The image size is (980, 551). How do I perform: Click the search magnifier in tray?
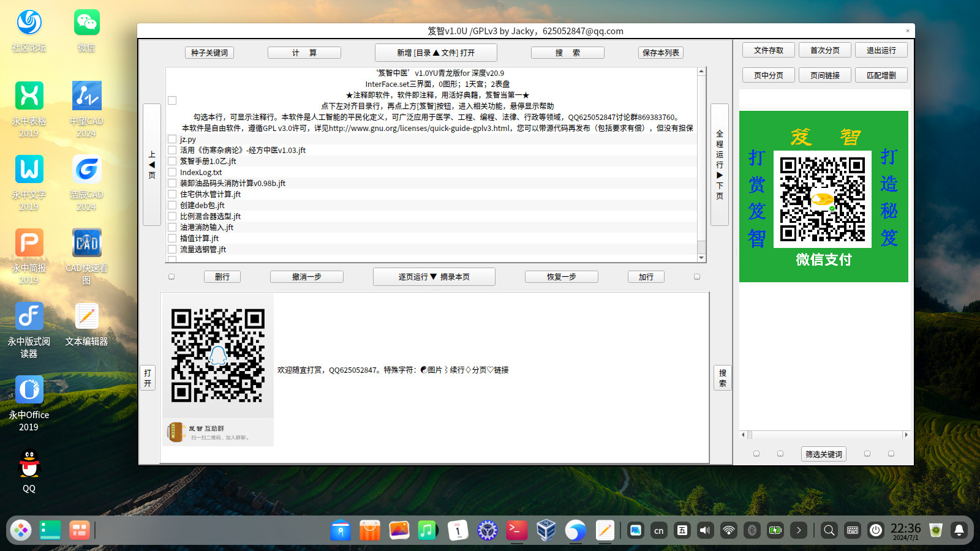(829, 530)
